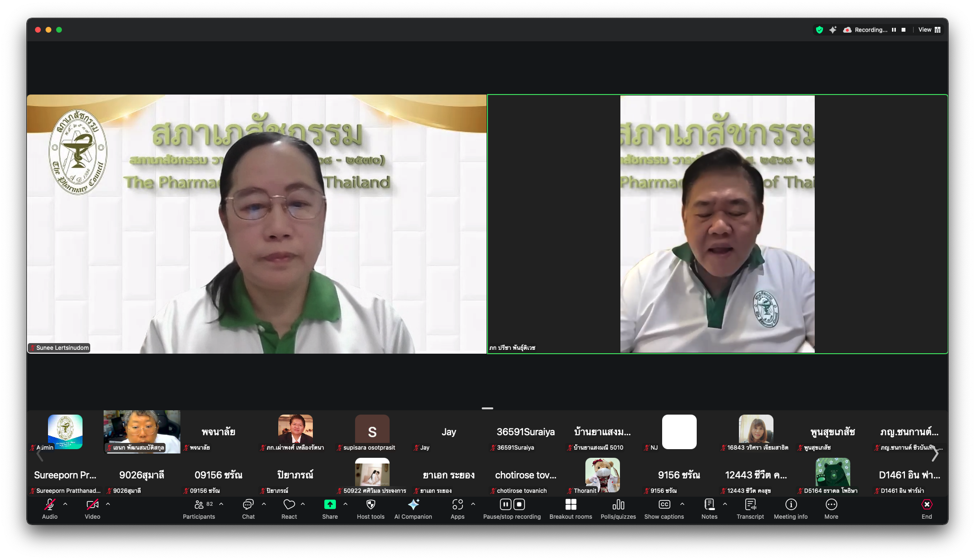This screenshot has height=560, width=975.
Task: Launch AI Companion sparkle icon
Action: pos(413,505)
